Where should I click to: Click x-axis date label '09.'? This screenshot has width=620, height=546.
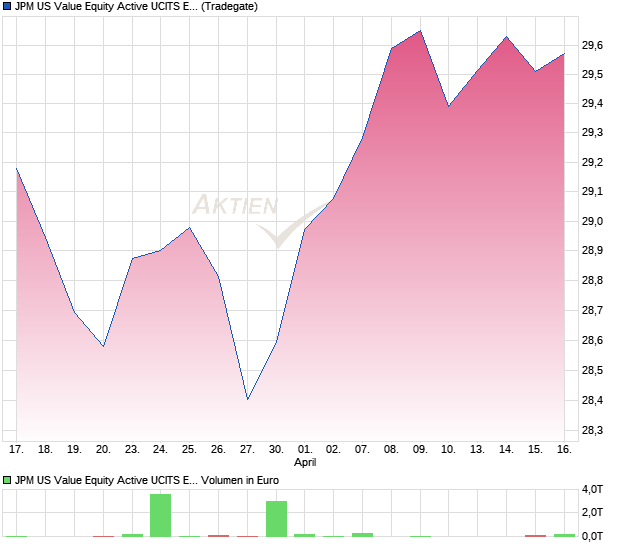(x=420, y=450)
